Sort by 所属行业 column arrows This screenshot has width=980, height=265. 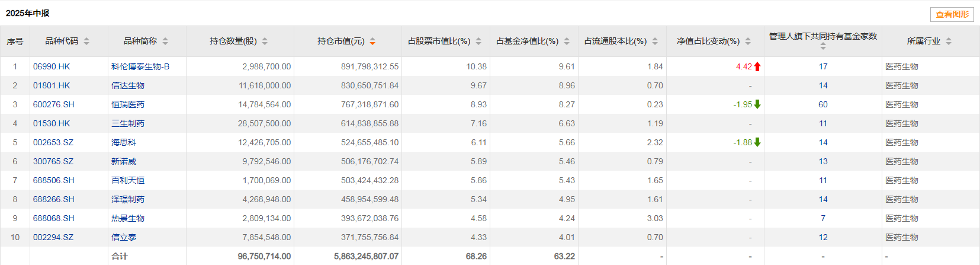(949, 41)
